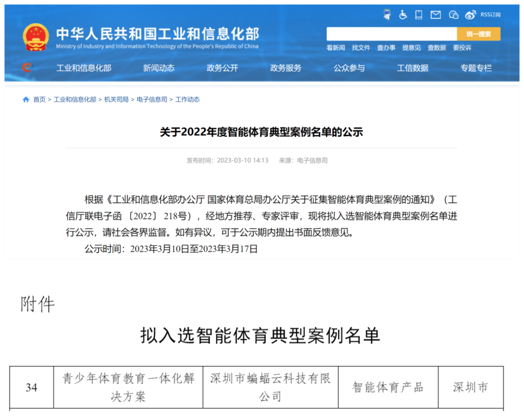Click the article title 关于2022年度智能体育典型案例名单的公示

pos(262,132)
